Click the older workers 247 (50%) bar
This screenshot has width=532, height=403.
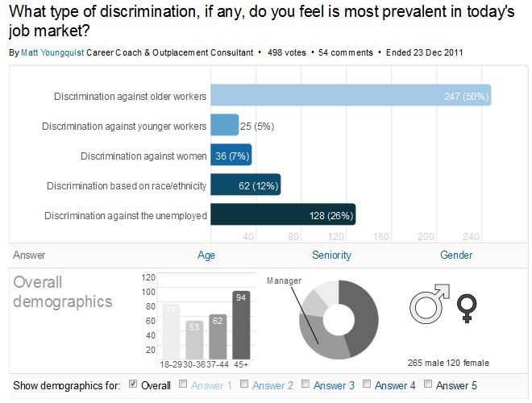tap(351, 95)
